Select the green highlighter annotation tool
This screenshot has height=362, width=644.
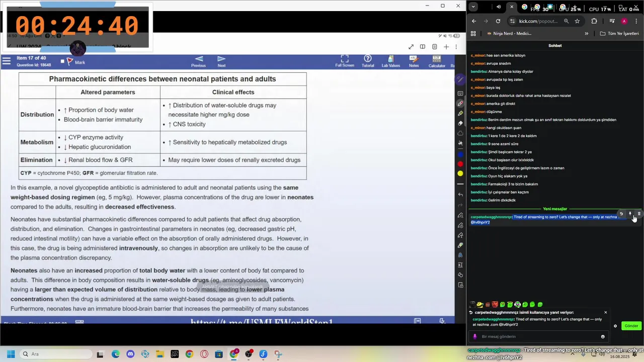460,113
